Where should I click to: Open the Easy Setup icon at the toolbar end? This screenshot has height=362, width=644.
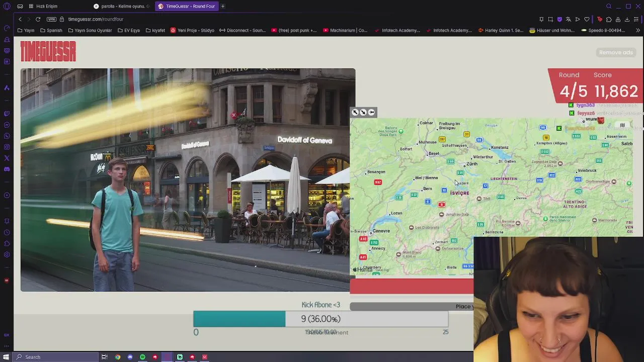(636, 19)
